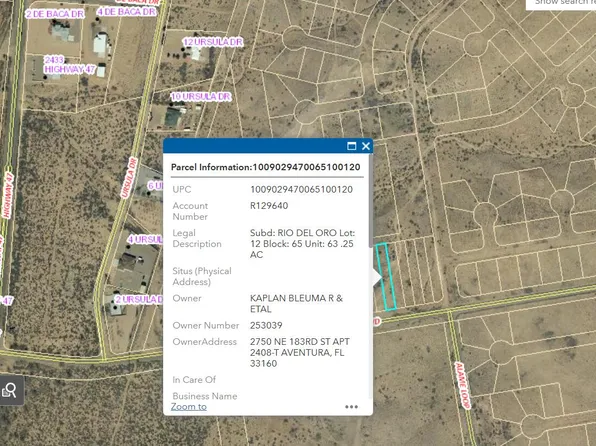Click the account number R129640 value
The image size is (596, 446).
point(269,206)
